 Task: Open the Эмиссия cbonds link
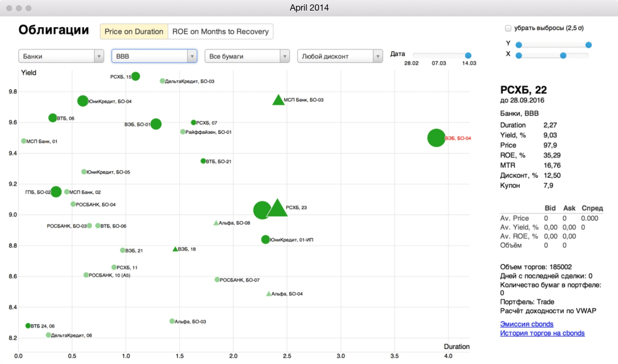point(527,324)
